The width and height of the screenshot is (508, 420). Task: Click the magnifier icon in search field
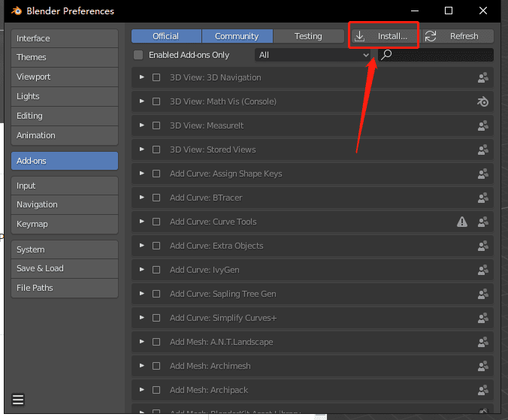(386, 55)
